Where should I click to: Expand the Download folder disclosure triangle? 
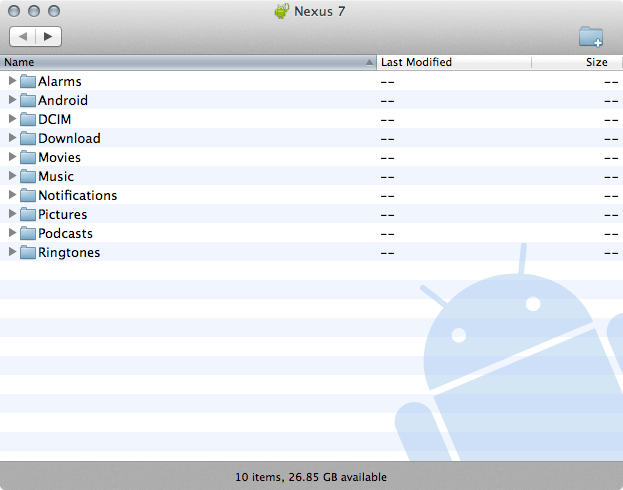tap(12, 138)
